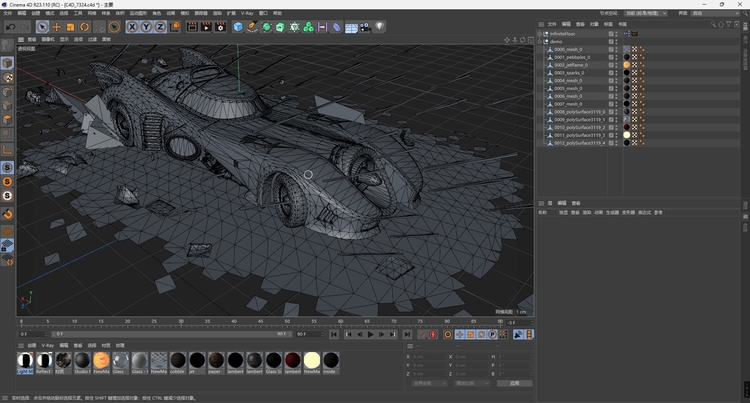Toggle layer checkbox for 0000_mesh_0
The image size is (750, 403).
pos(611,49)
